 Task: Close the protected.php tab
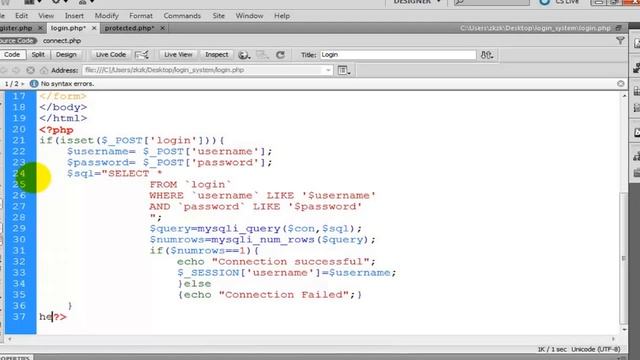tap(162, 28)
